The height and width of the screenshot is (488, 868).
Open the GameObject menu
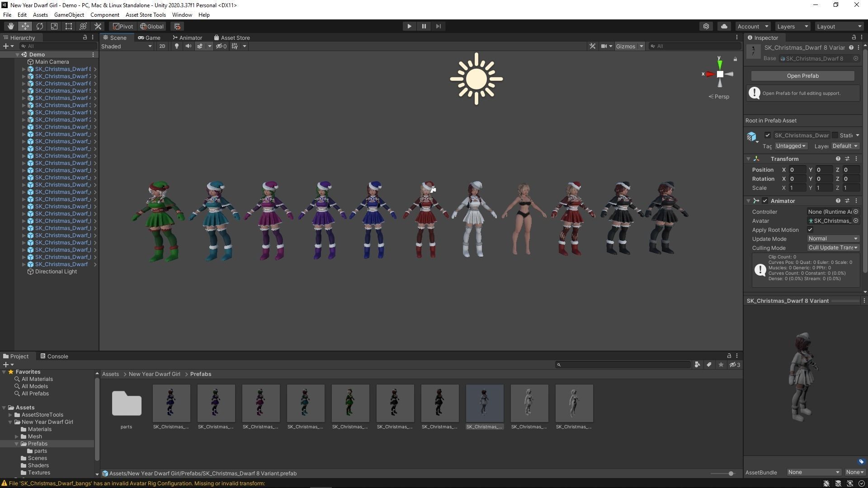pos(69,15)
